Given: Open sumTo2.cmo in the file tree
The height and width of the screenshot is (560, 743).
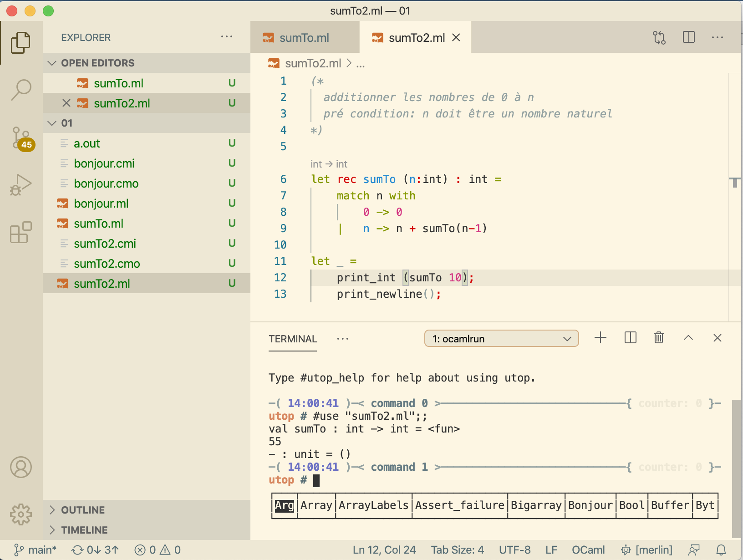Looking at the screenshot, I should 147,264.
